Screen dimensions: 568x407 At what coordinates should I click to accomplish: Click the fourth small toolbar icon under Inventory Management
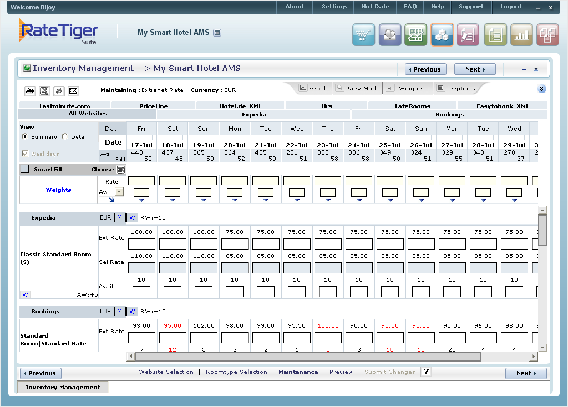73,91
